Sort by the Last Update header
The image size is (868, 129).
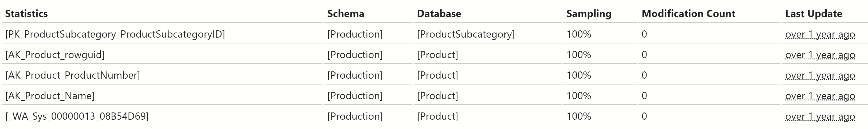(x=813, y=14)
